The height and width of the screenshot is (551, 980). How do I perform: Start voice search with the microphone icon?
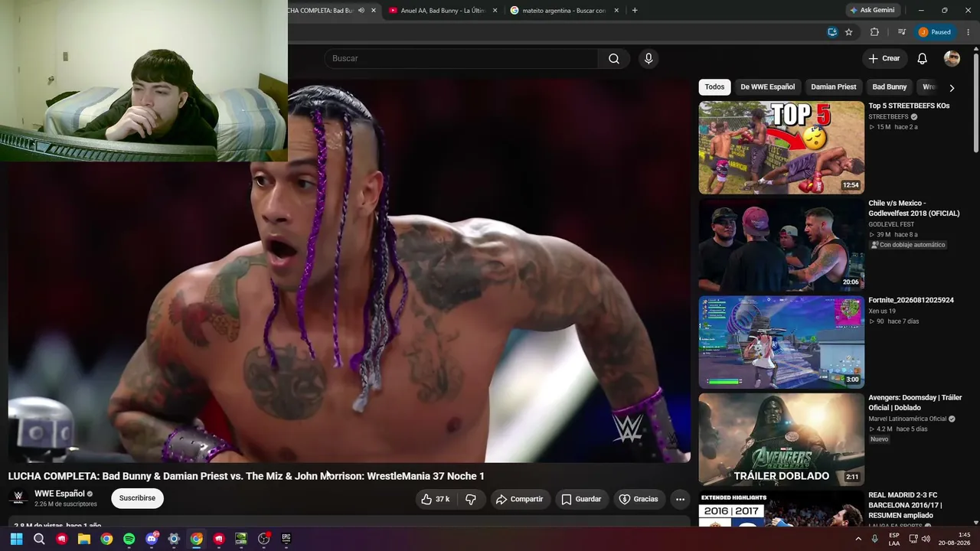point(648,58)
